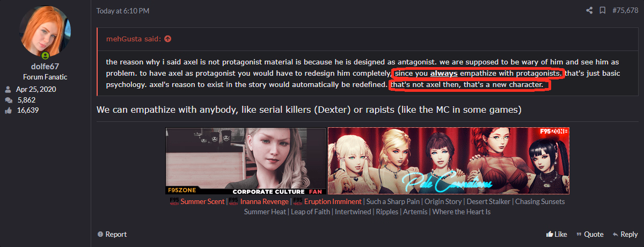Open the Where the Heart Is link

[x=462, y=212]
